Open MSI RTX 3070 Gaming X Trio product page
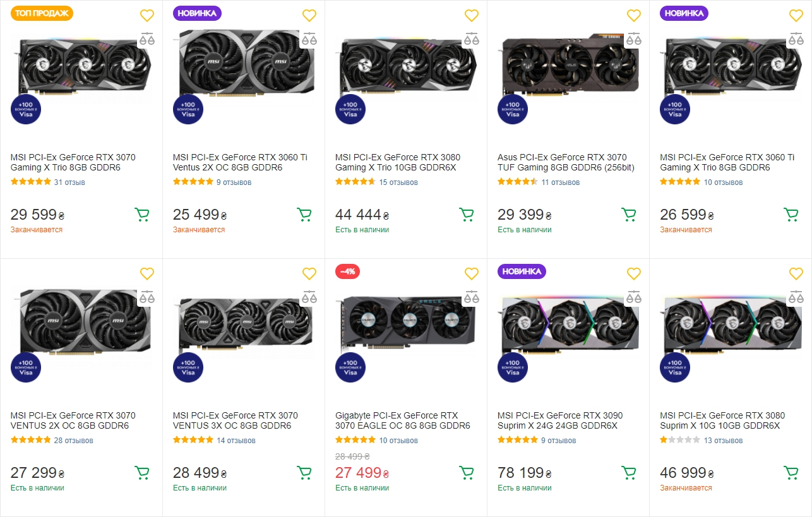 click(x=73, y=162)
